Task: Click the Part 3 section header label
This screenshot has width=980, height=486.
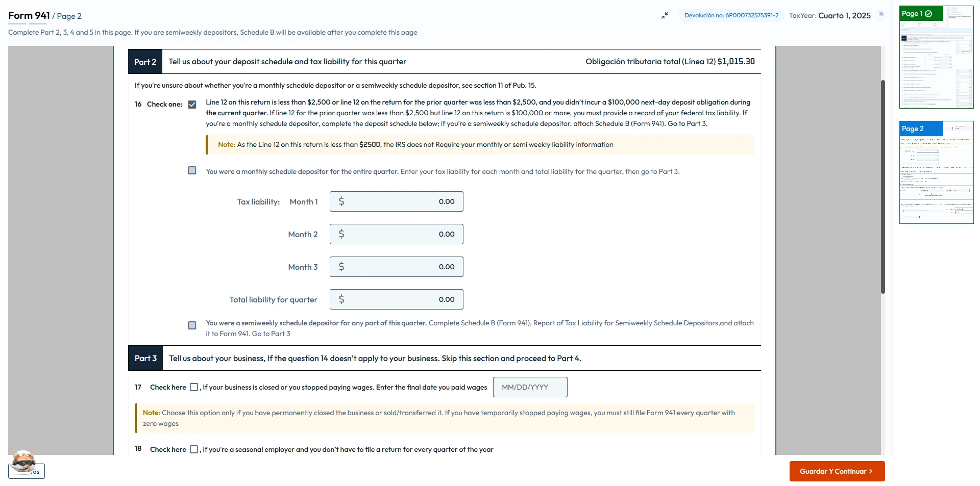Action: click(x=145, y=359)
